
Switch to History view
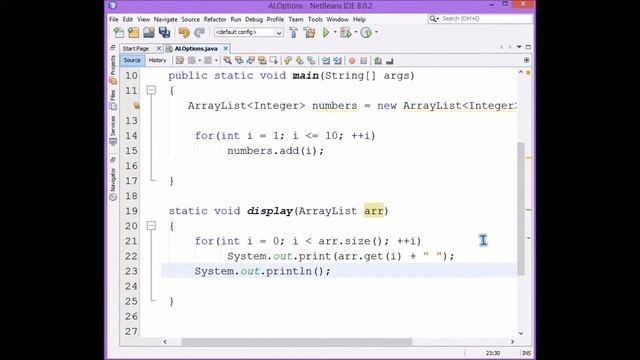pyautogui.click(x=157, y=60)
